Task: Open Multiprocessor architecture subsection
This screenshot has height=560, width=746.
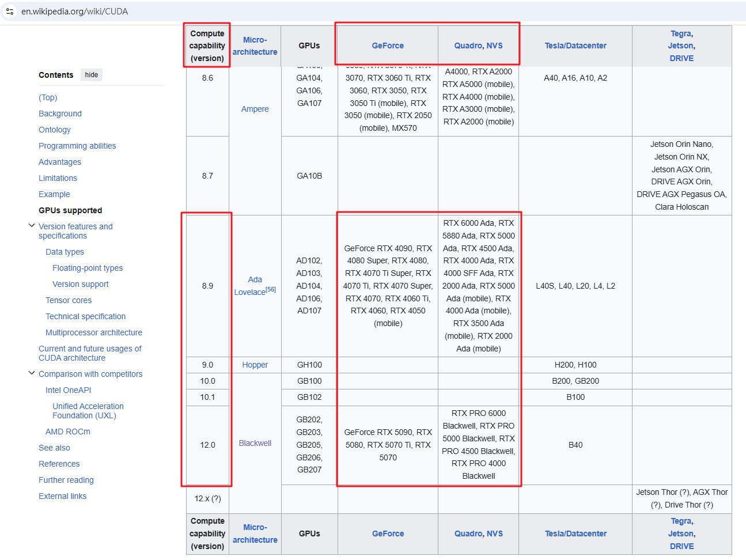Action: pyautogui.click(x=94, y=332)
